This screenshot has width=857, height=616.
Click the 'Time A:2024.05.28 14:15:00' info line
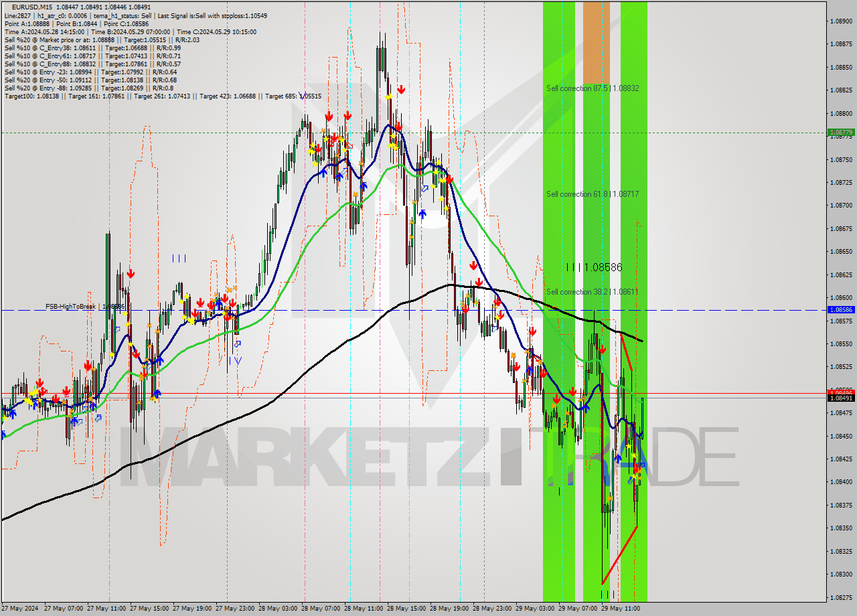130,31
